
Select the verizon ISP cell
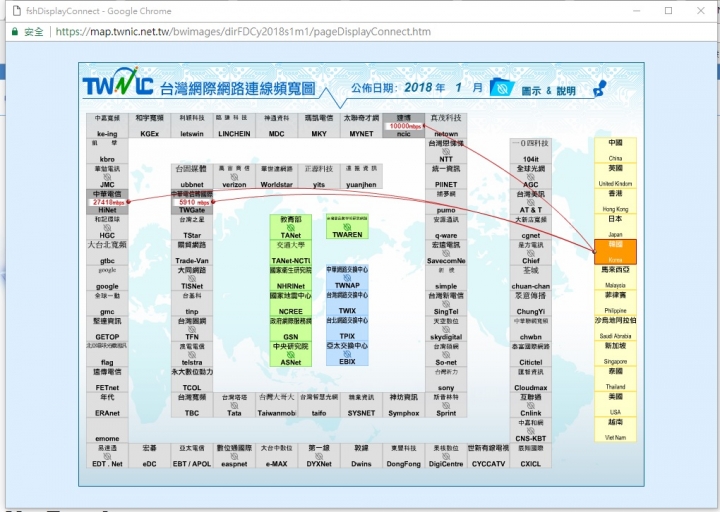tap(234, 177)
